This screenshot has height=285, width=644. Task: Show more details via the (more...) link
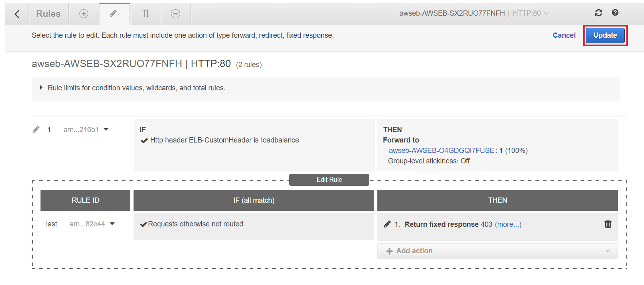tap(508, 224)
